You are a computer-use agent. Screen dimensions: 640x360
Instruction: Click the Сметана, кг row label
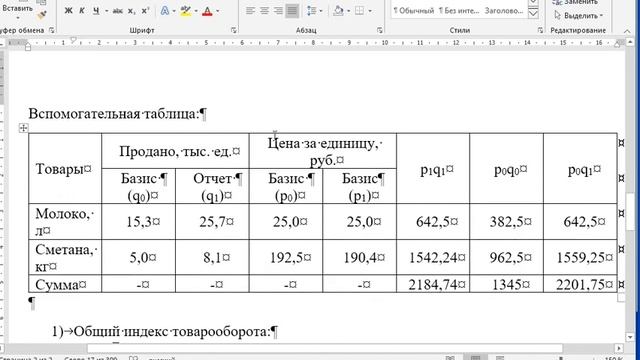[x=65, y=257]
